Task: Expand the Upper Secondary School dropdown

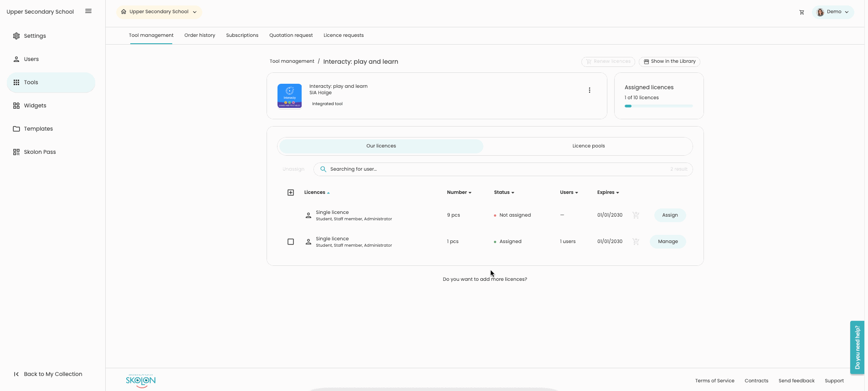Action: (x=159, y=12)
